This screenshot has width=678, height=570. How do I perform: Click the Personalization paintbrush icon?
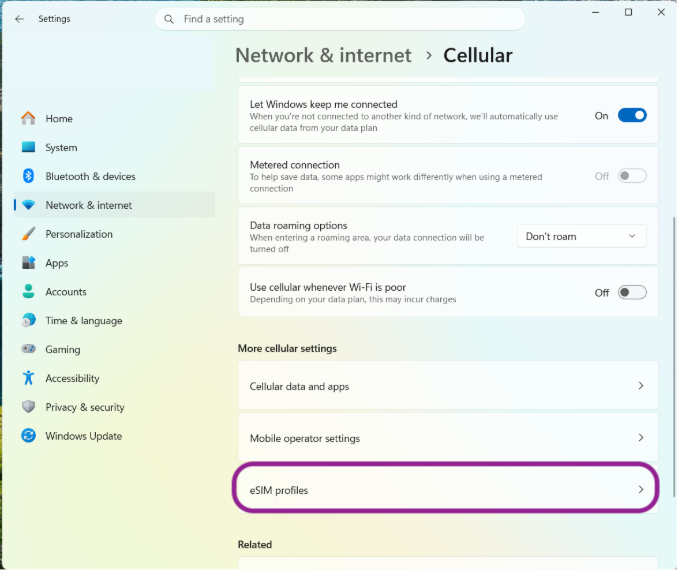(x=29, y=234)
